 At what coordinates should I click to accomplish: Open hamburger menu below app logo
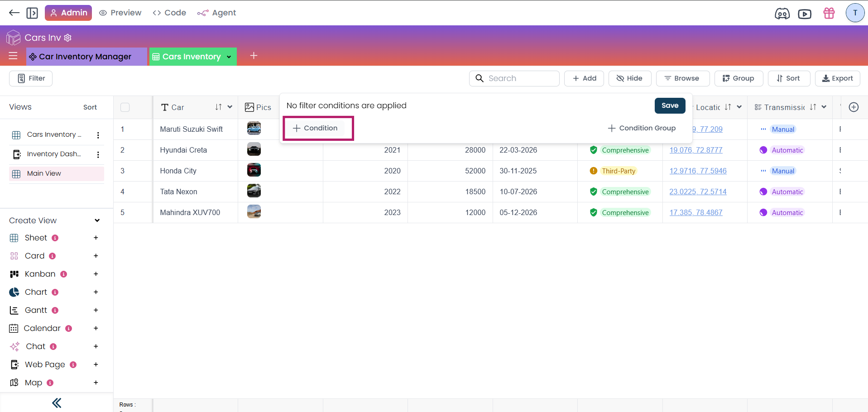click(x=13, y=56)
